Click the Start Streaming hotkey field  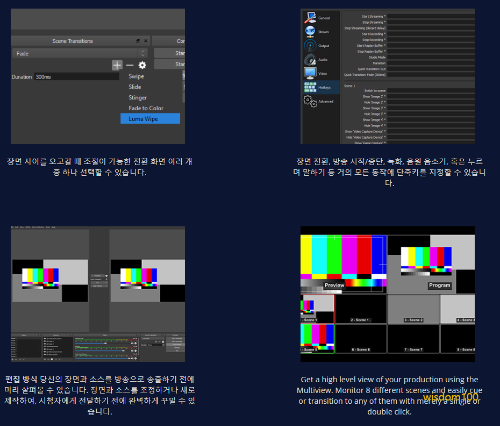coord(431,16)
